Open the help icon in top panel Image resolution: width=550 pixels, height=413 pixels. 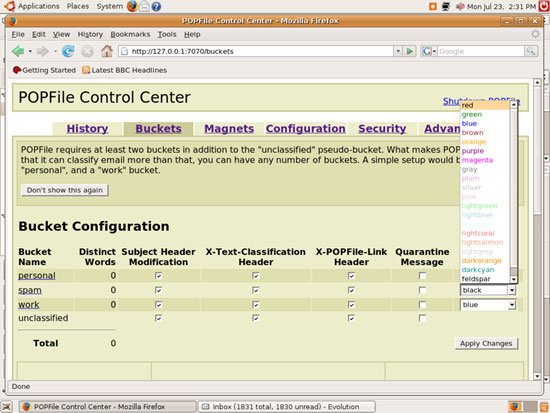point(156,6)
